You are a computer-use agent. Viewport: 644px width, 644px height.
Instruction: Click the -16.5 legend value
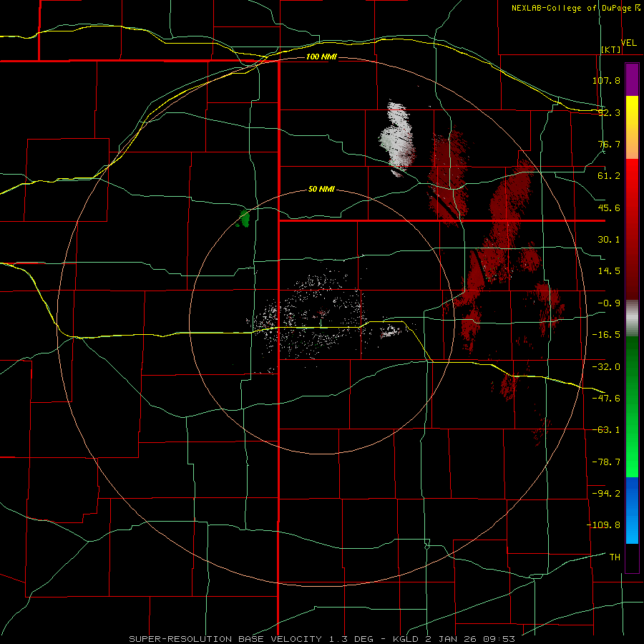tap(606, 335)
